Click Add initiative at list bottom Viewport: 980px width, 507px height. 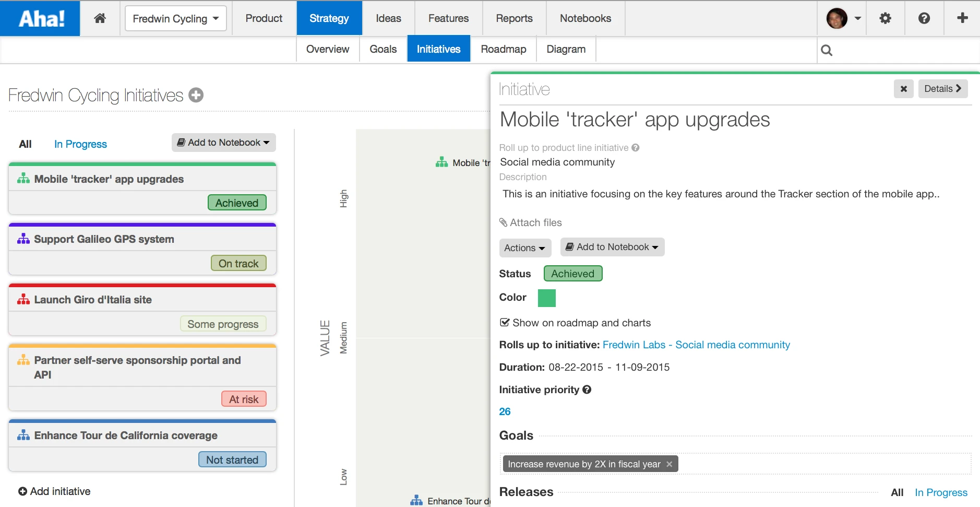coord(54,491)
